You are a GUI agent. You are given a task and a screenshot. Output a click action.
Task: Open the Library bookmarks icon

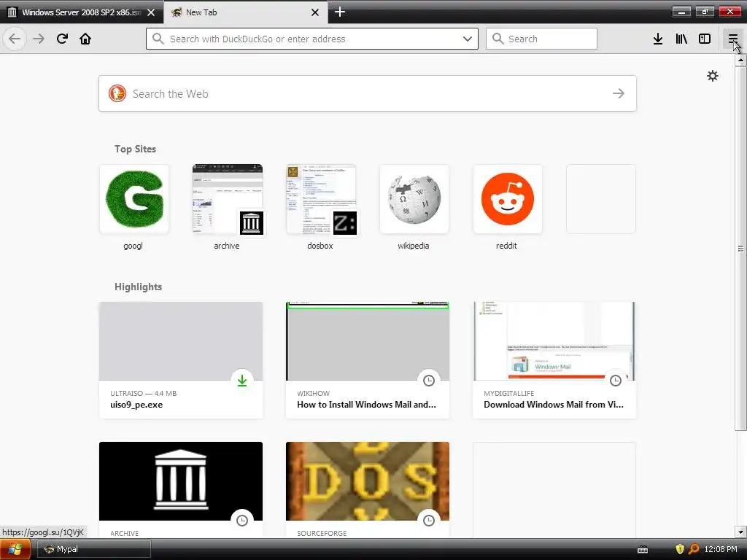[x=681, y=39]
